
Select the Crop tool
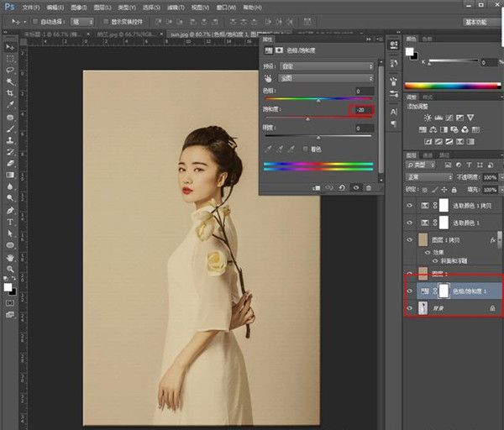(x=10, y=93)
